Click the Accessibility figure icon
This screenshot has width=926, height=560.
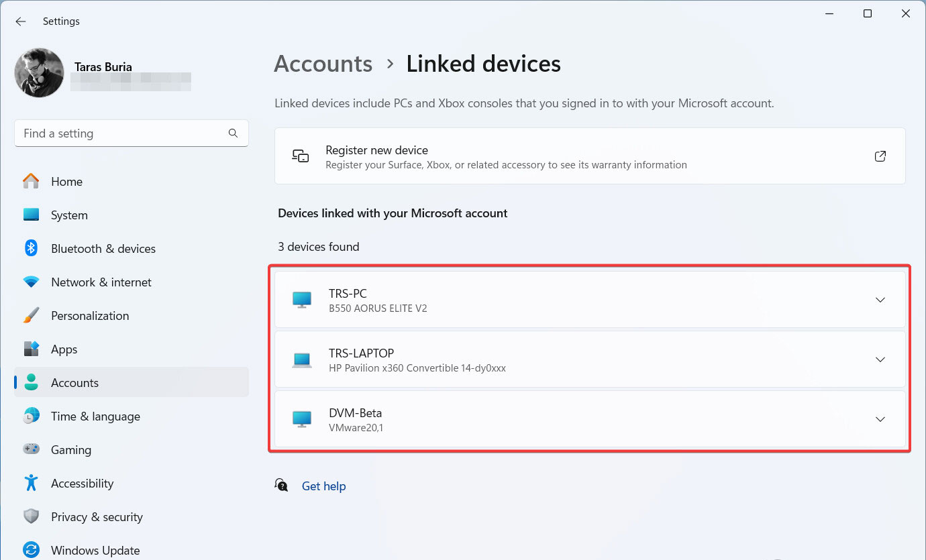click(31, 483)
